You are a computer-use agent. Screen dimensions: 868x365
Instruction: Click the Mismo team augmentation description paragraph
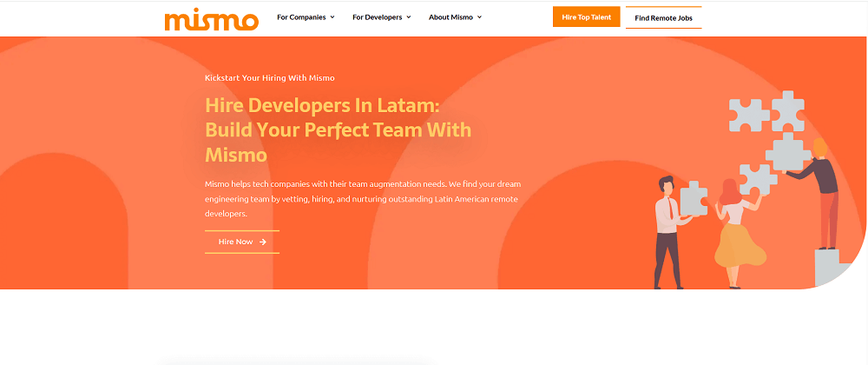[x=362, y=198]
